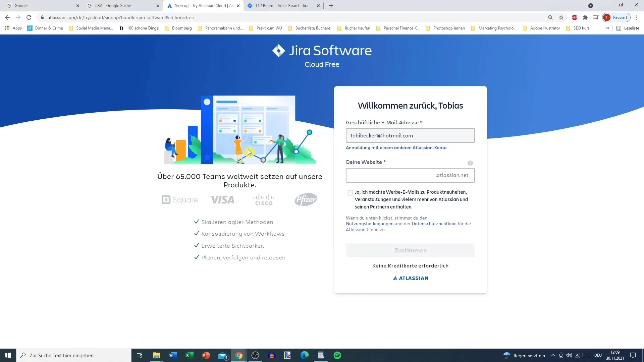
Task: Open Spotify from the taskbar
Action: (x=337, y=355)
